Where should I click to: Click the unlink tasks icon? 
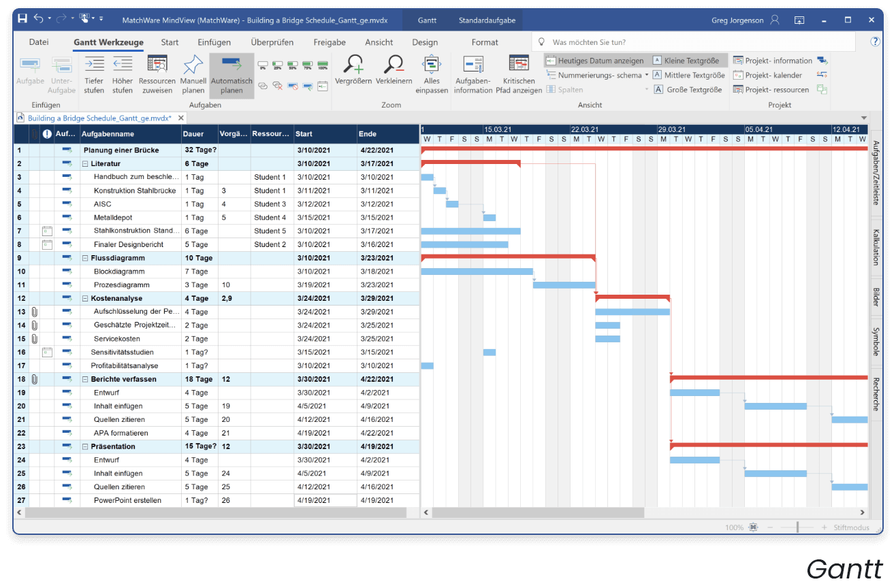coord(278,86)
